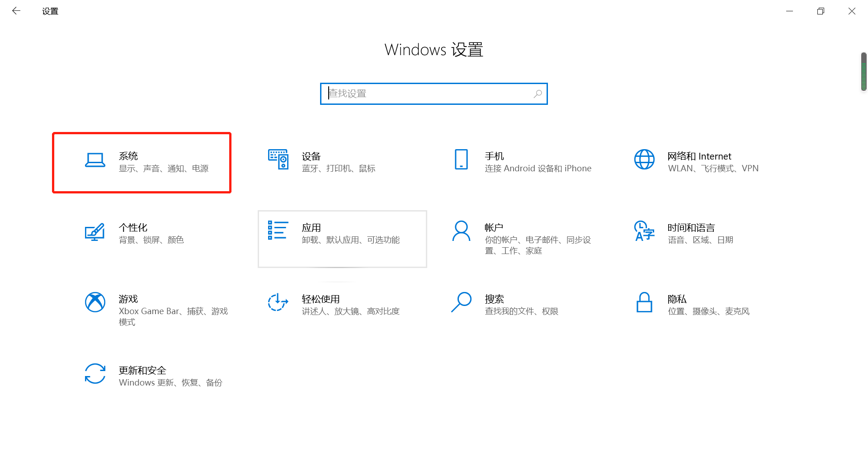
Task: Click 背景、锁屏、颜色 description
Action: point(151,240)
